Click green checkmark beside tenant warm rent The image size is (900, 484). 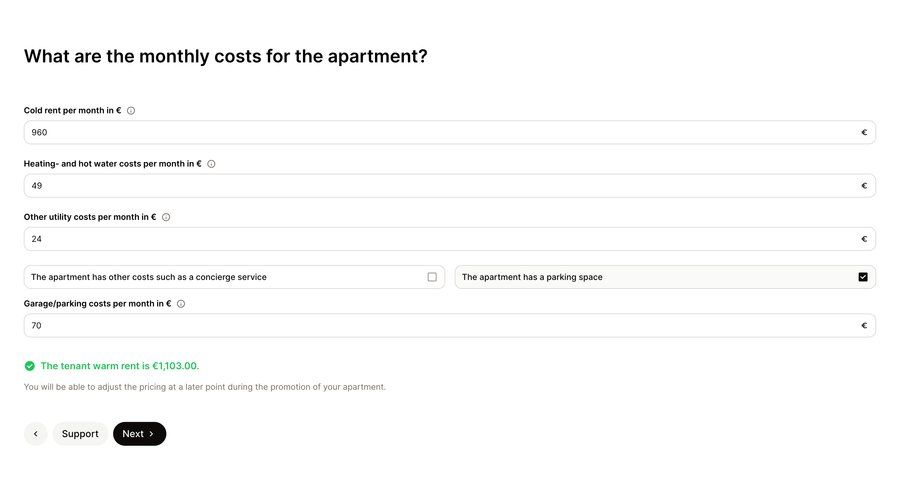pyautogui.click(x=30, y=366)
